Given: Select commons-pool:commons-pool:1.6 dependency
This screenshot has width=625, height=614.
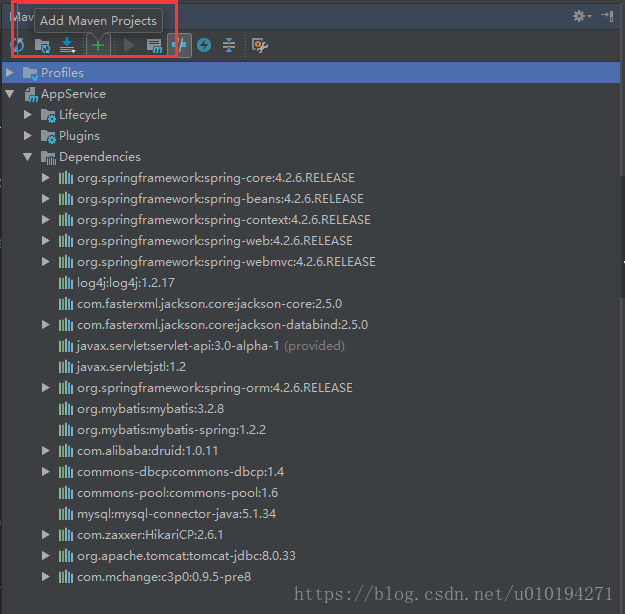Looking at the screenshot, I should (177, 493).
